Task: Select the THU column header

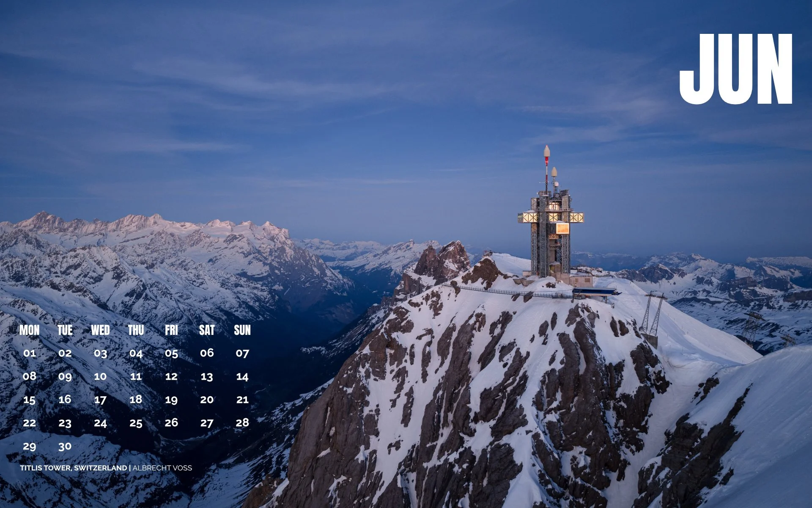Action: (136, 330)
